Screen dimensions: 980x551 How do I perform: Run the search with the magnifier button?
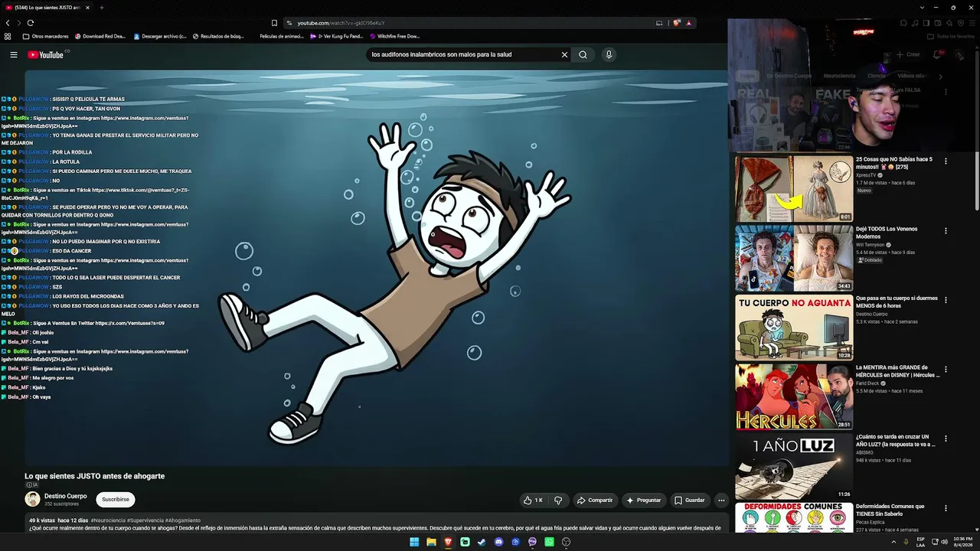(x=583, y=54)
